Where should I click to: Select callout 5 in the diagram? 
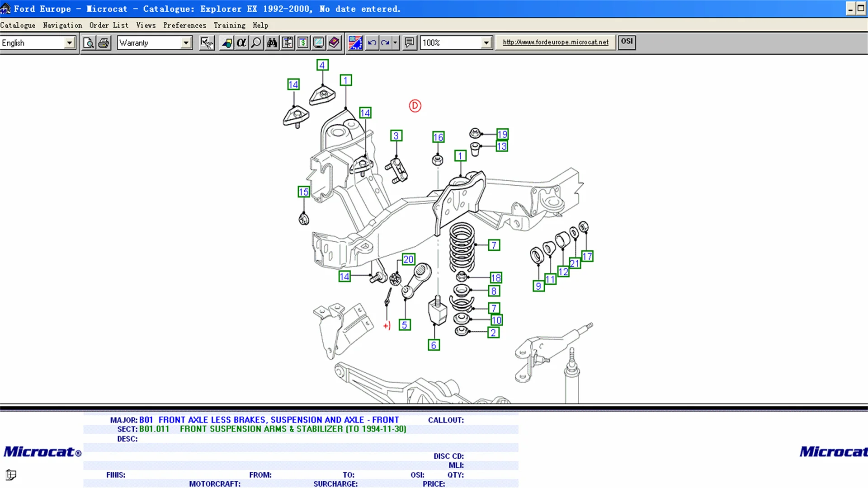click(x=405, y=325)
